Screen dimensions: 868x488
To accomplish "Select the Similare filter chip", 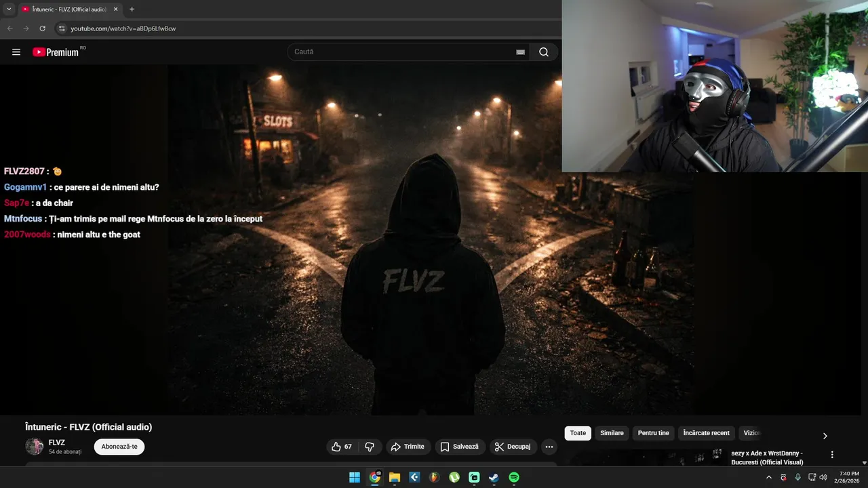I will pos(612,433).
